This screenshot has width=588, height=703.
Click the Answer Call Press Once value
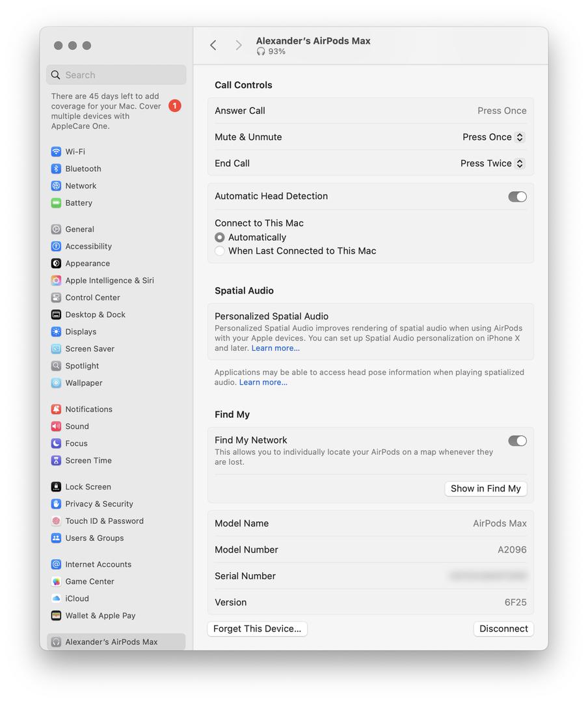pos(502,110)
